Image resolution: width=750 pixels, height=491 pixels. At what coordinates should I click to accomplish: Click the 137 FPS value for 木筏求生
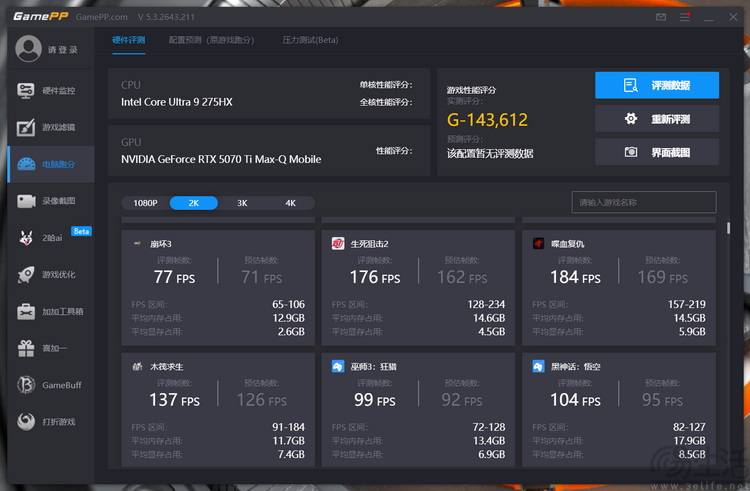[x=174, y=400]
